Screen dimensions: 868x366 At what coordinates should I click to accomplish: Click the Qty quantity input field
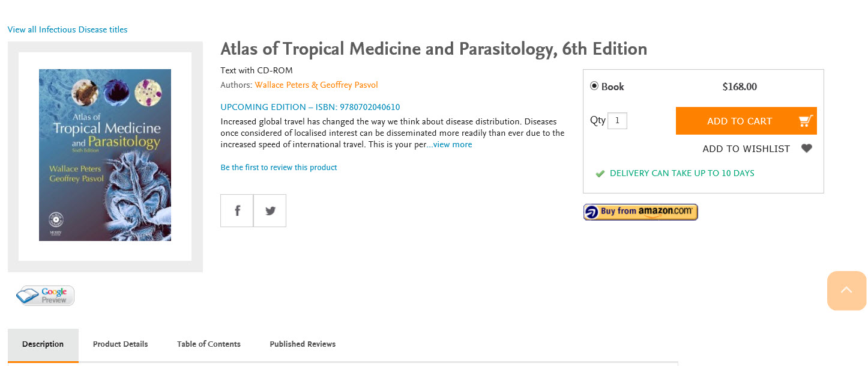pos(617,121)
